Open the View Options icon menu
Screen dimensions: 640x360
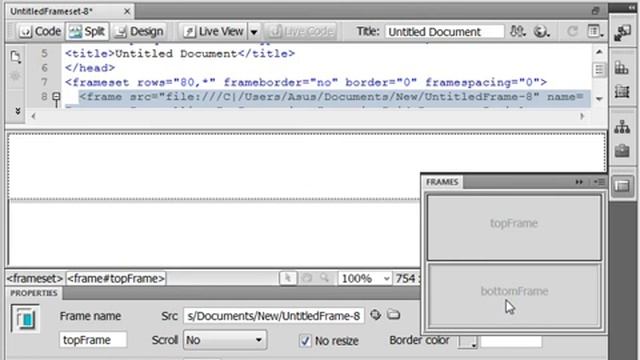pyautogui.click(x=595, y=31)
